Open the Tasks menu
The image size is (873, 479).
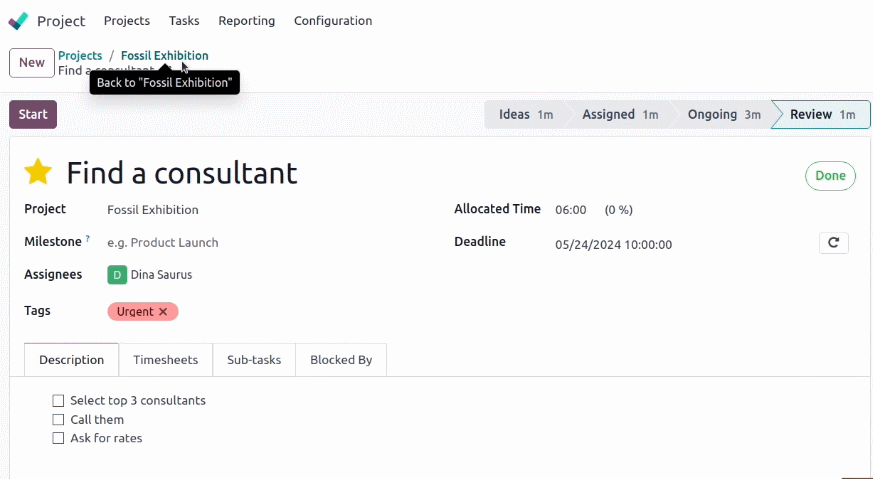coord(184,21)
